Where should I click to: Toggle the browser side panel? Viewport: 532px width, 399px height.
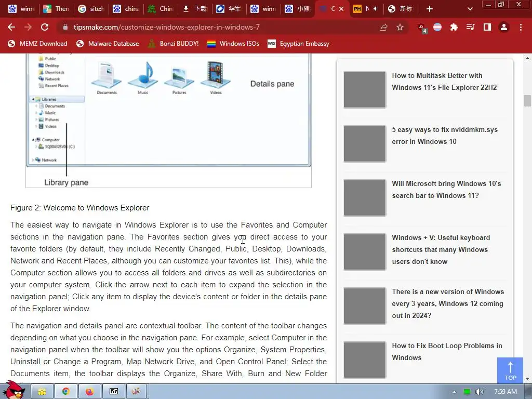click(487, 27)
